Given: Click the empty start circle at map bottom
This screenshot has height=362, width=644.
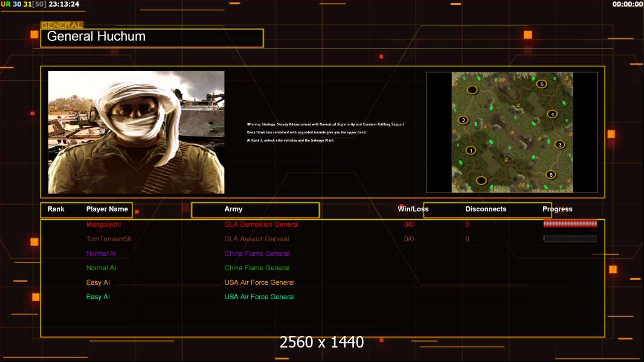Looking at the screenshot, I should pyautogui.click(x=481, y=180).
